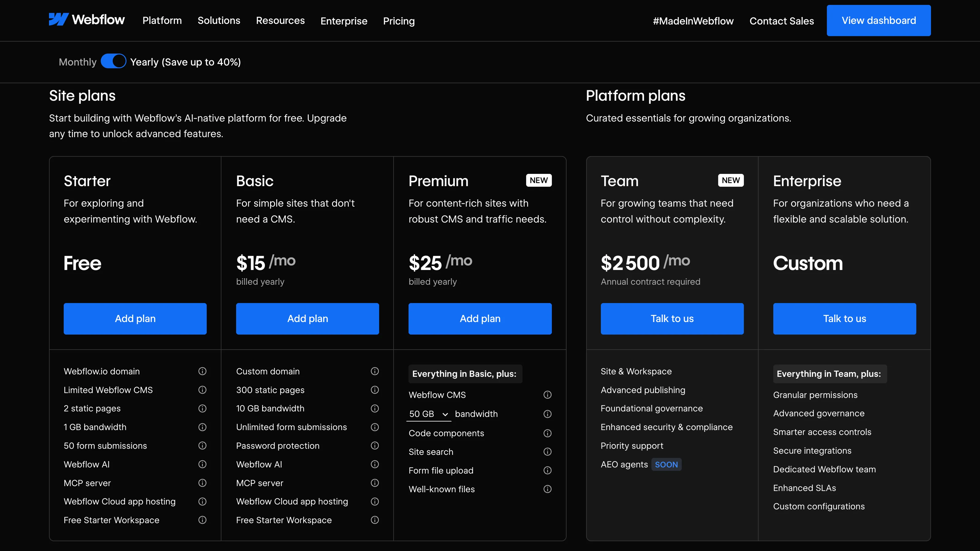Click Priority support feature text
Viewport: 980px width, 551px height.
[x=632, y=446]
